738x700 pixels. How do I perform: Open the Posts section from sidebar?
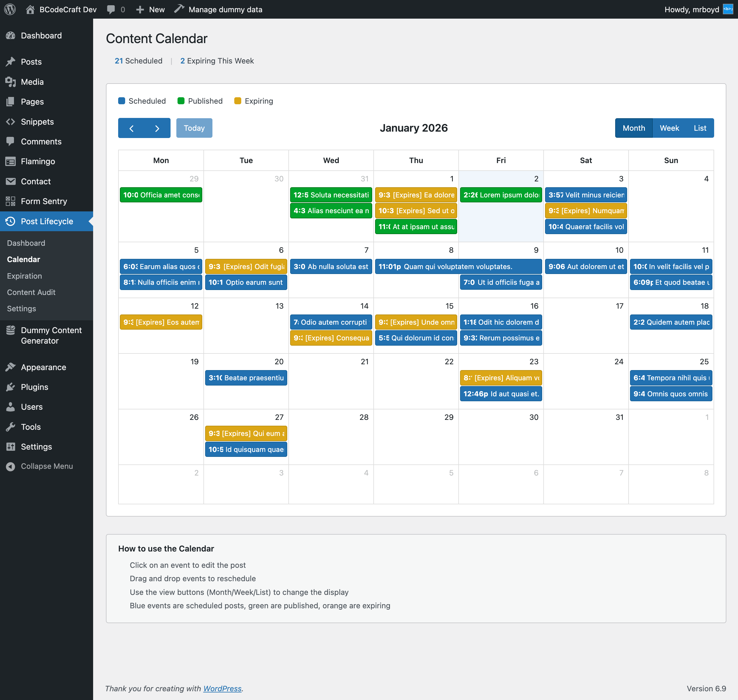(31, 61)
